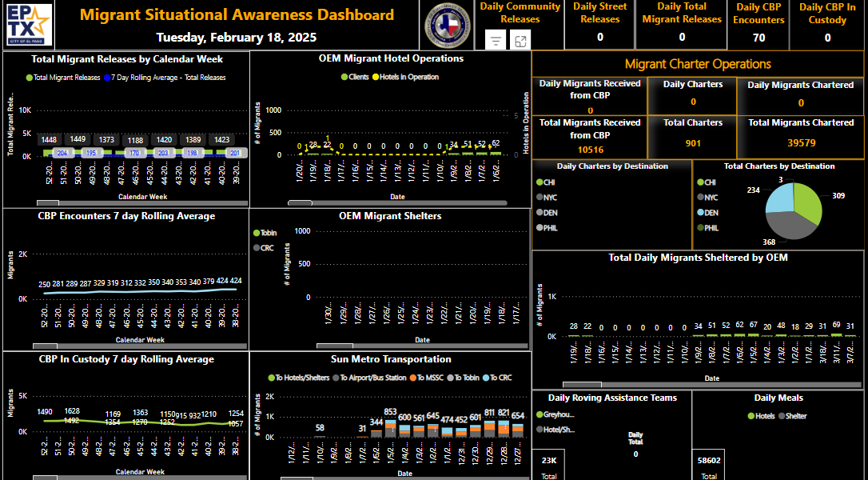Screen dimensions: 868x480
Task: Open focus mode with the expand icon
Action: coord(520,40)
